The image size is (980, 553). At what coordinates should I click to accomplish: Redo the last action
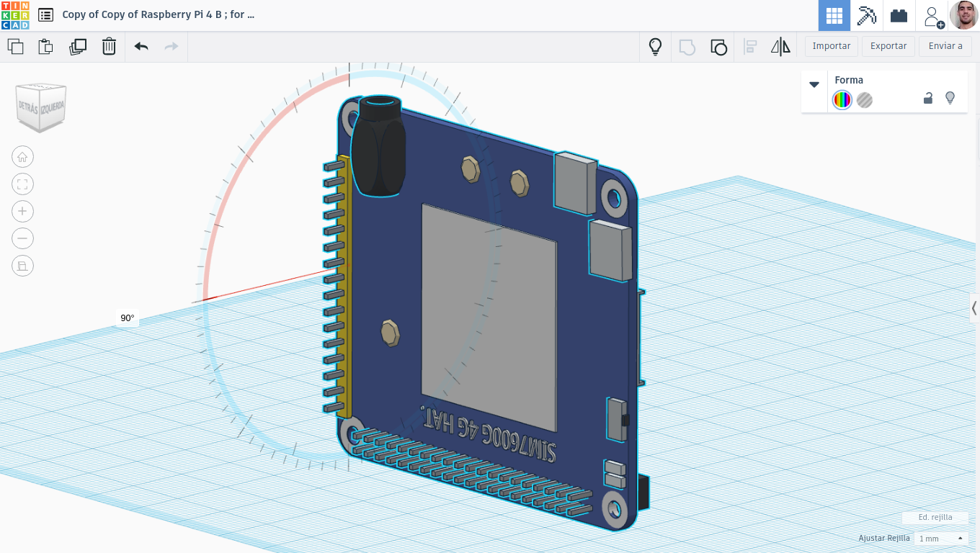pyautogui.click(x=171, y=47)
